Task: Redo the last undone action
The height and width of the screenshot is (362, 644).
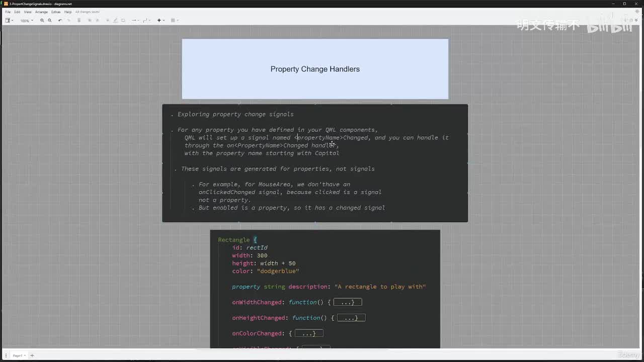Action: tap(68, 21)
